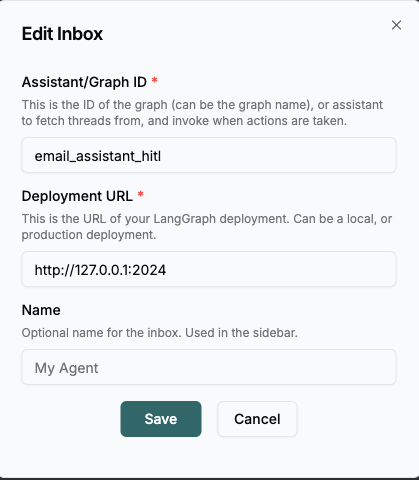Select the Name field with My Agent placeholder
This screenshot has height=480, width=419.
coord(209,367)
